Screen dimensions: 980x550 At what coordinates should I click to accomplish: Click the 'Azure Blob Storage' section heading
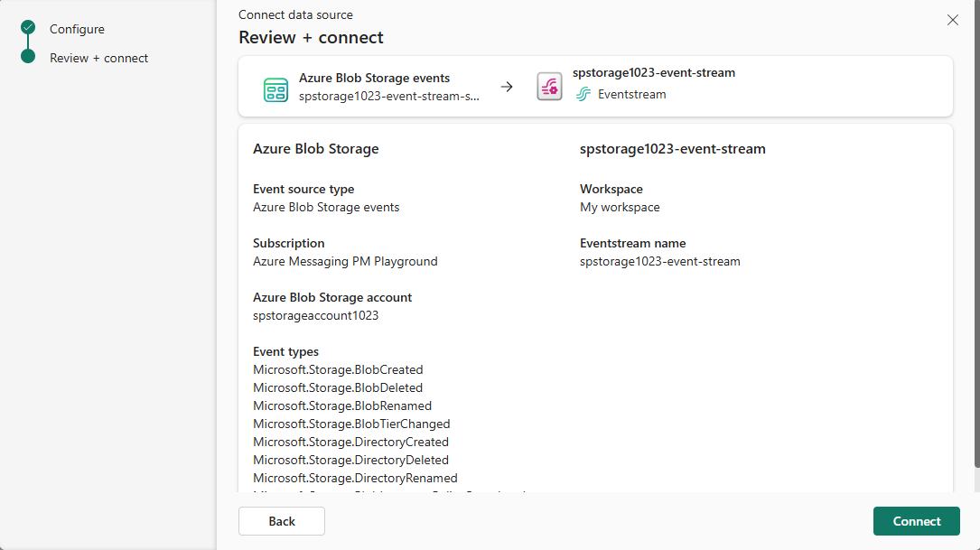[315, 149]
